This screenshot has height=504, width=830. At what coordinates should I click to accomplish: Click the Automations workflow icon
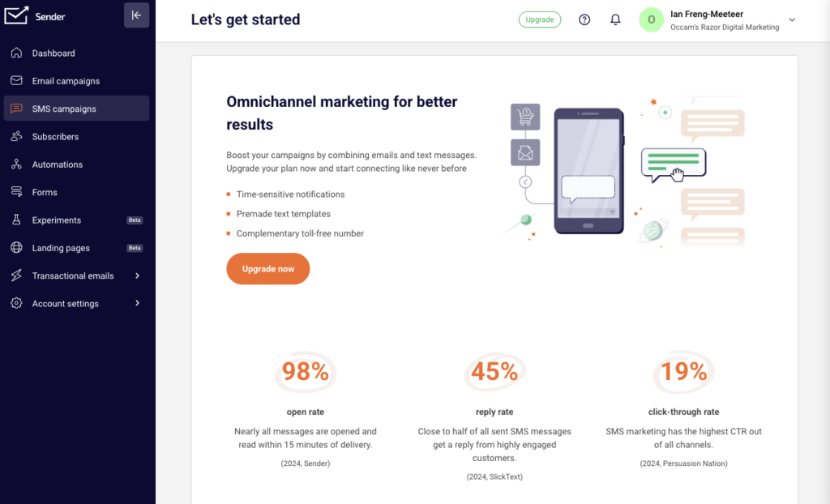tap(16, 164)
